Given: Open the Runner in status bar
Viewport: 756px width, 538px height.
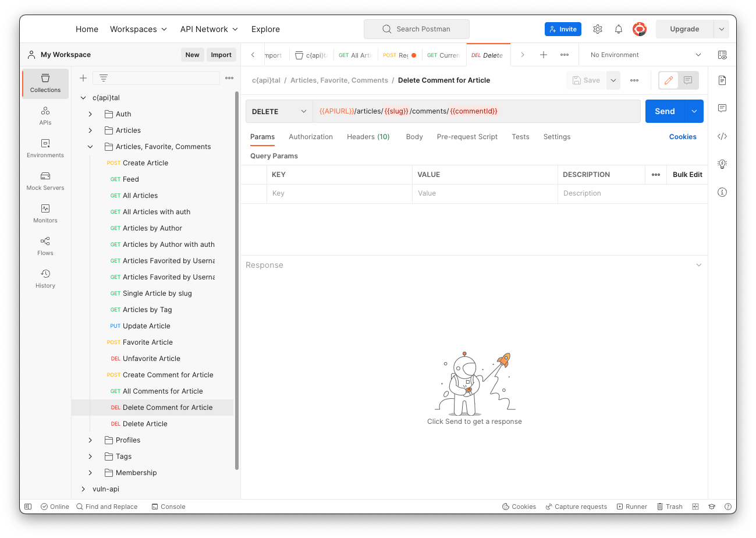Looking at the screenshot, I should point(632,507).
